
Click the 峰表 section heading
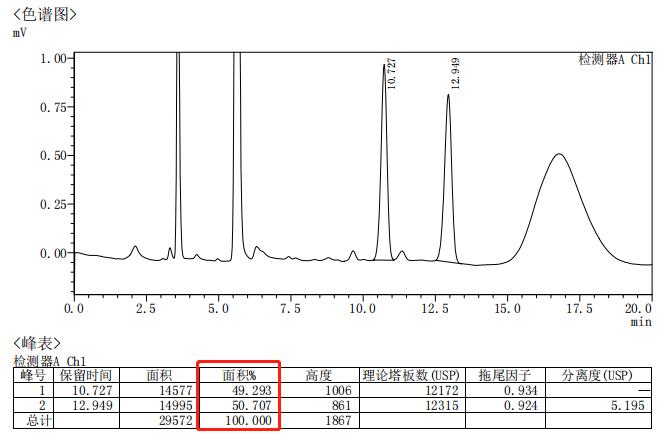(37, 343)
